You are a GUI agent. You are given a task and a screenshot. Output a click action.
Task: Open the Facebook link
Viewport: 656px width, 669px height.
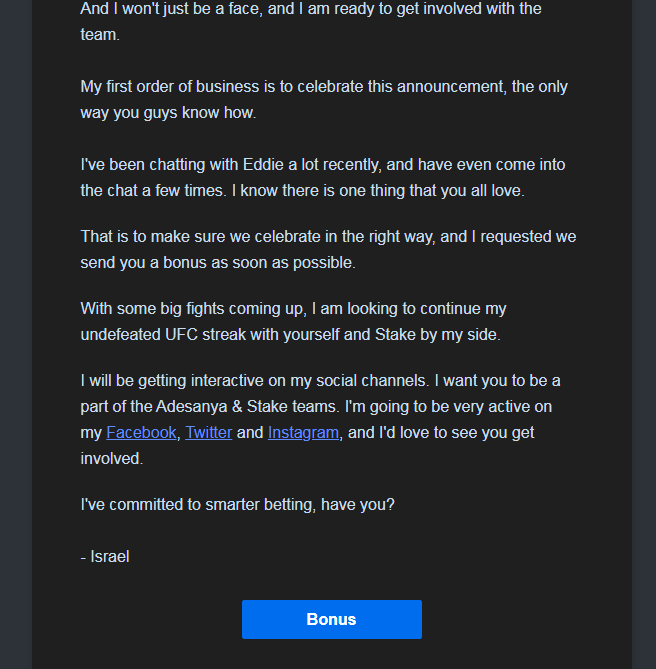[x=141, y=433]
